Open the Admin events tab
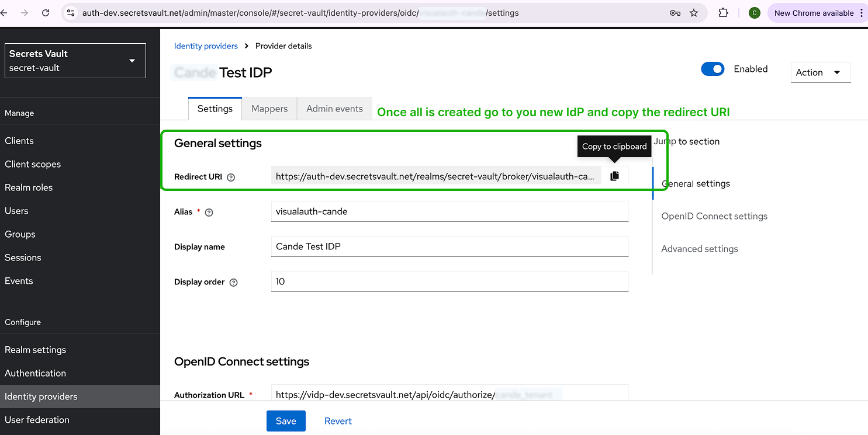Image resolution: width=868 pixels, height=435 pixels. pyautogui.click(x=334, y=109)
